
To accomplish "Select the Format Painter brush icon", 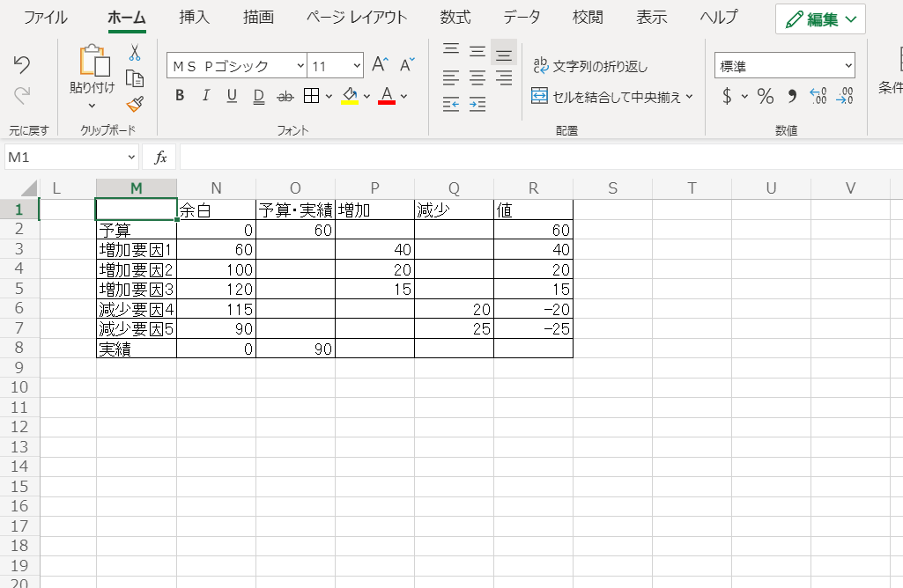I will [134, 104].
